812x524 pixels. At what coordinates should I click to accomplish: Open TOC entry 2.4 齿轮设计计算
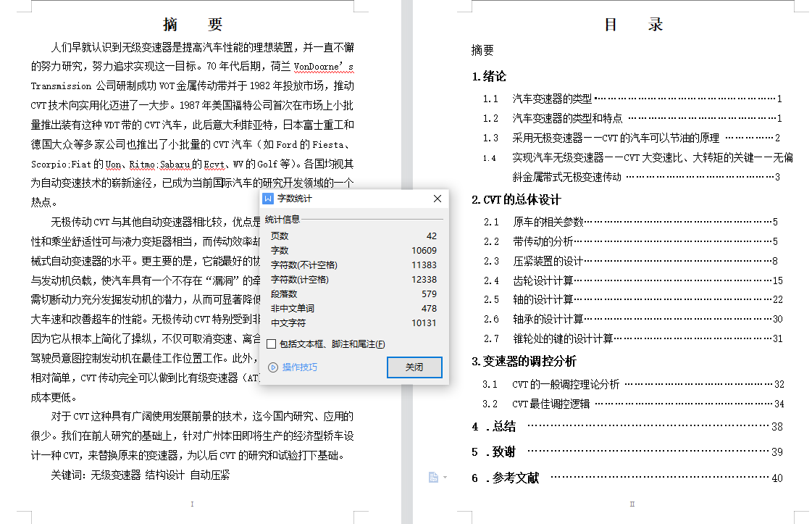click(x=543, y=280)
